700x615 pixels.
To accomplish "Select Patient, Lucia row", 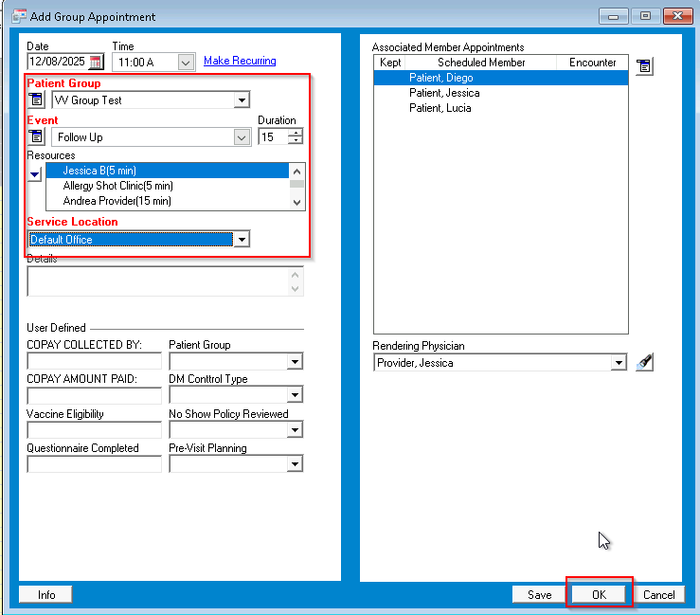I will [x=501, y=108].
